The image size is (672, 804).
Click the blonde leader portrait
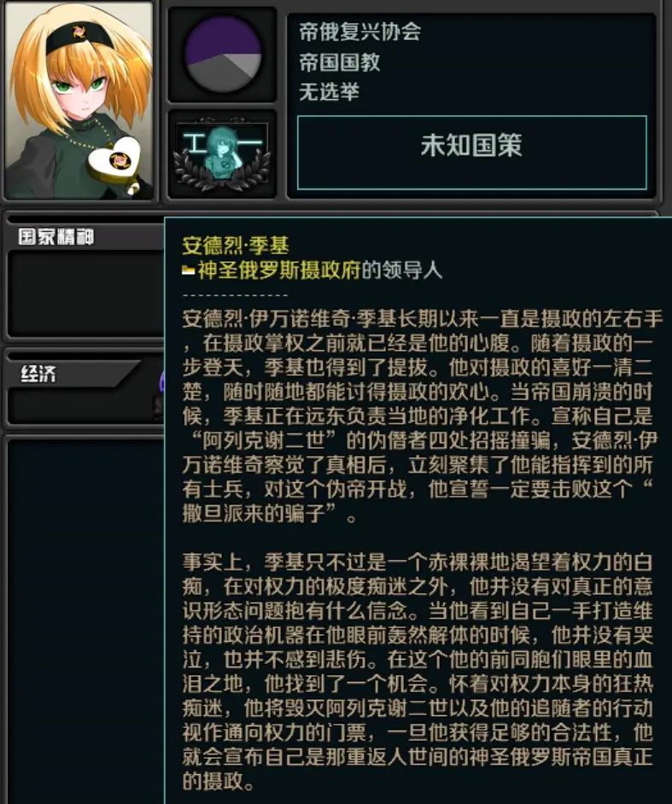tap(79, 100)
